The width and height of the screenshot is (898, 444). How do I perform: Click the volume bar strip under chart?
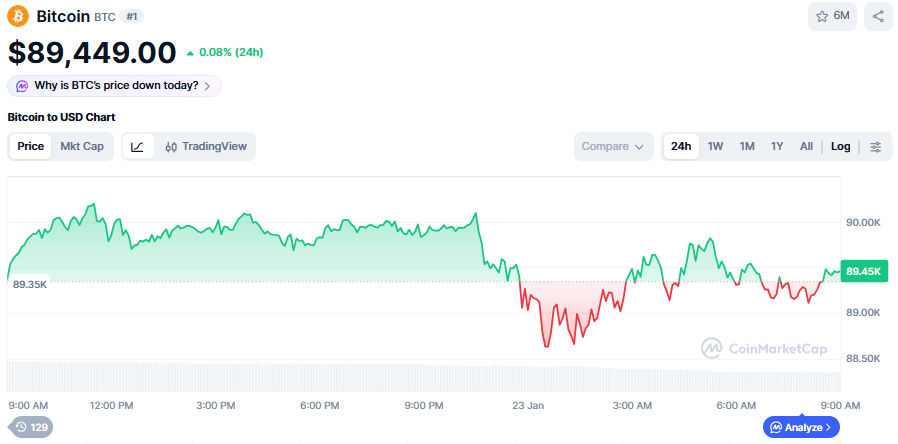420,380
